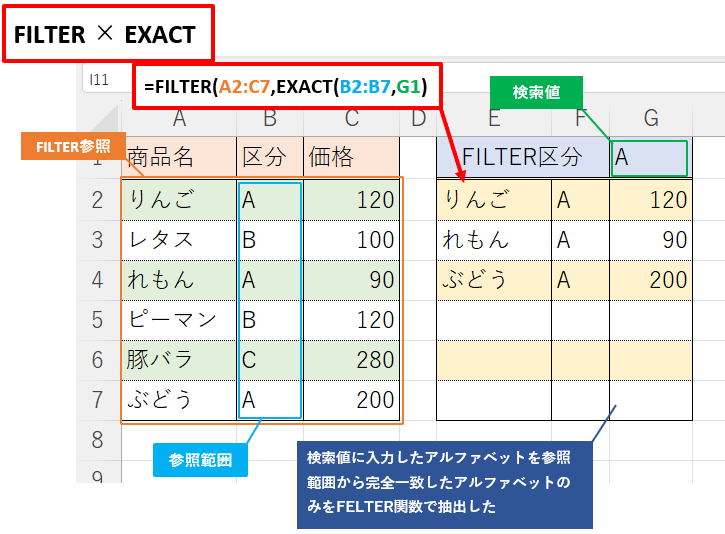Click the FILTER formula in the formula bar
Screen dimensions: 725x534
pyautogui.click(x=285, y=87)
